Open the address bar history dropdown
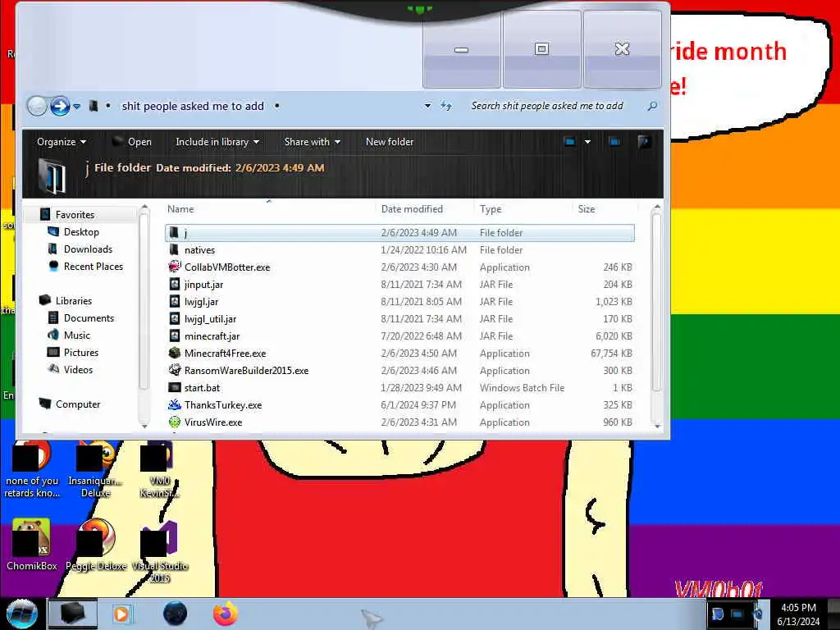 tap(427, 106)
